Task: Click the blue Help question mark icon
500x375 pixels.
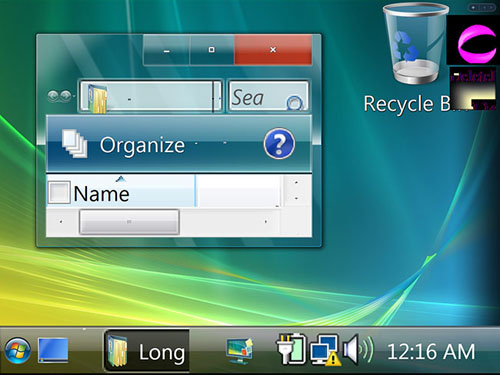Action: click(x=279, y=144)
